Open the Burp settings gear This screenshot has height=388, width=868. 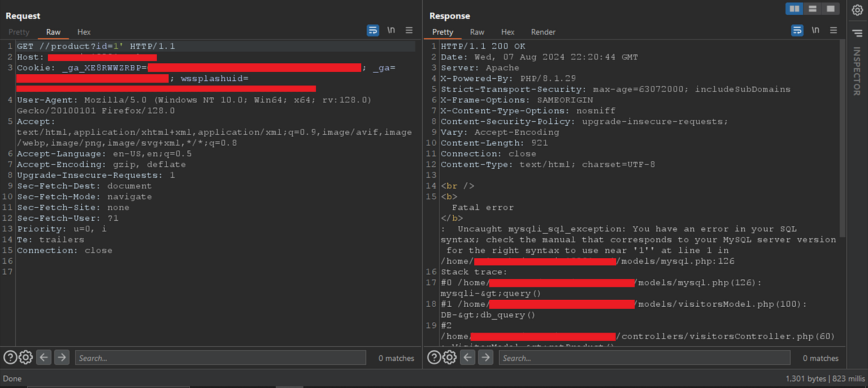[857, 10]
